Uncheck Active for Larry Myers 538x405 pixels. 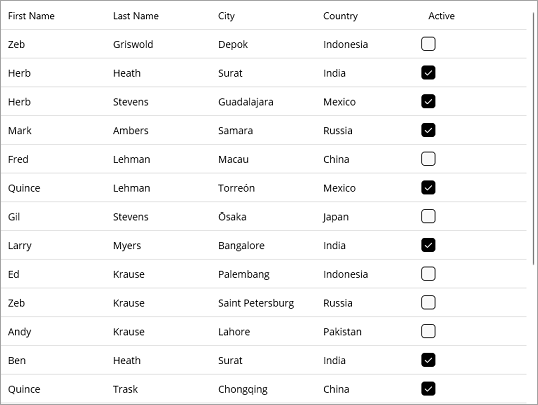428,245
